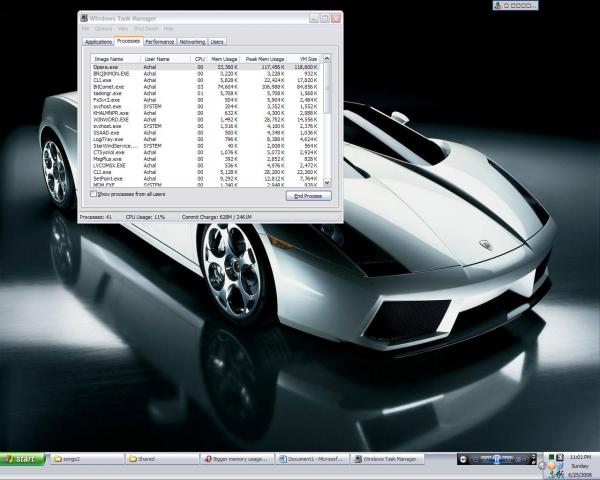Select the taskmgr.exe process row
This screenshot has height=480, width=600.
tap(207, 93)
